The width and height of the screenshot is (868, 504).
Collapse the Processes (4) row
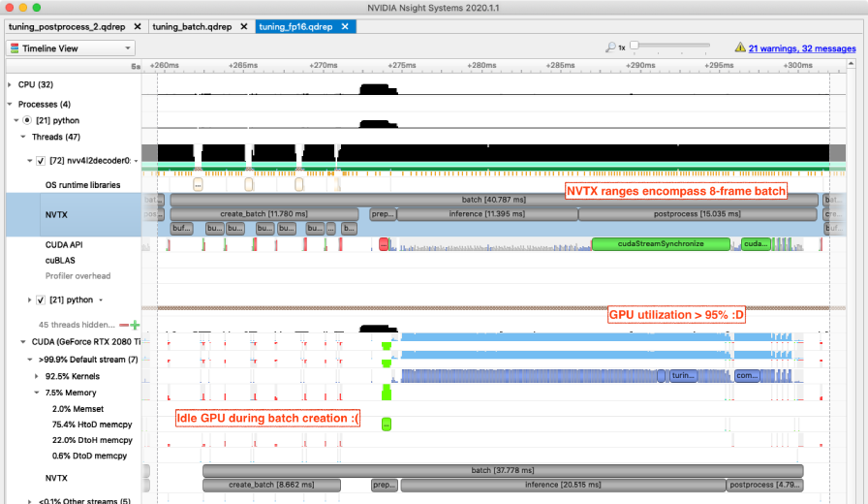click(x=10, y=104)
